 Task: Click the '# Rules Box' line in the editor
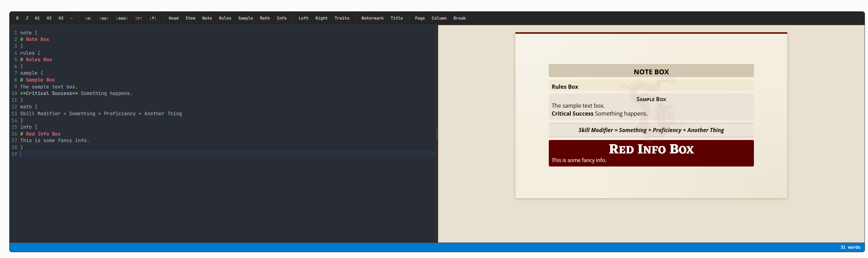pos(36,60)
